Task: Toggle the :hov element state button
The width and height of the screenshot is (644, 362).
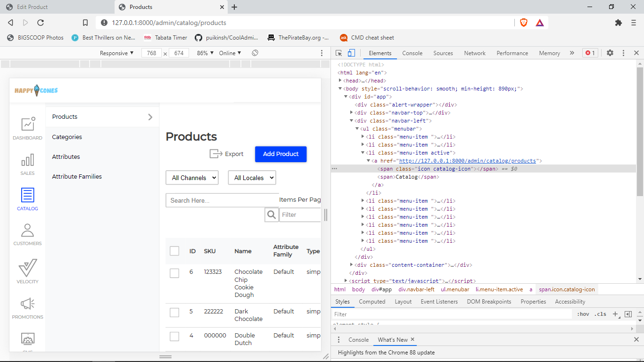Action: (583, 314)
